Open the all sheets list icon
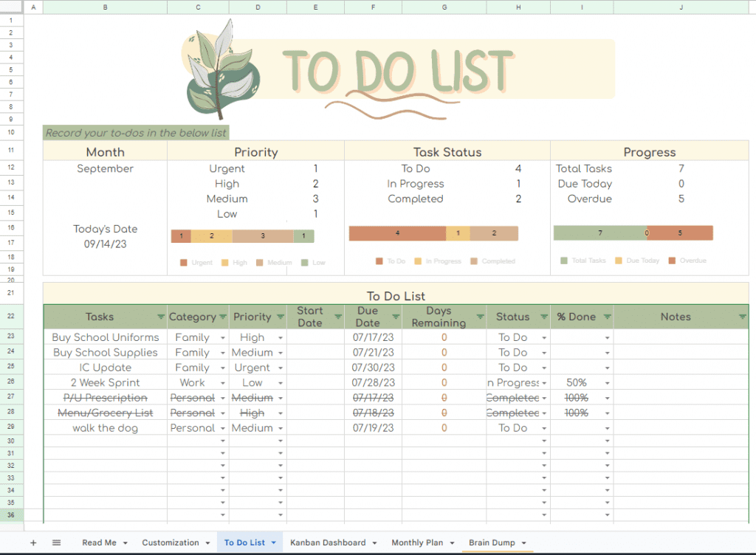This screenshot has height=555, width=756. pos(57,542)
